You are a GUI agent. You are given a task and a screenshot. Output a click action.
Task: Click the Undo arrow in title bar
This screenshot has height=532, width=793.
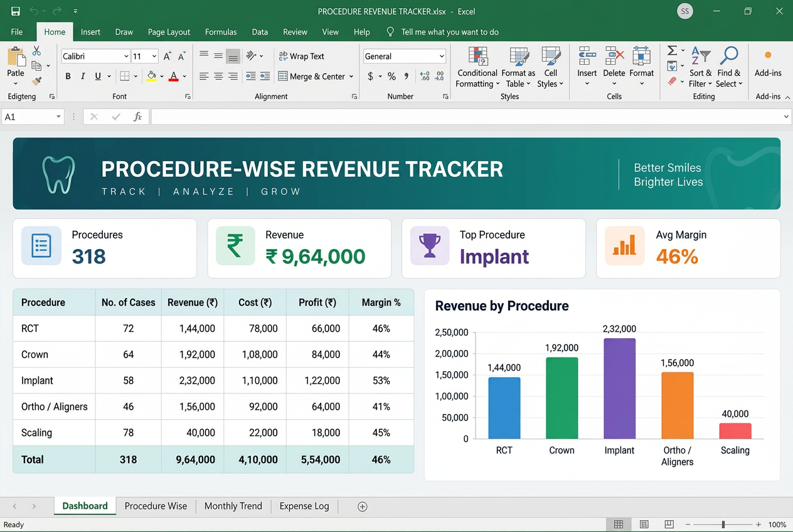pyautogui.click(x=34, y=11)
